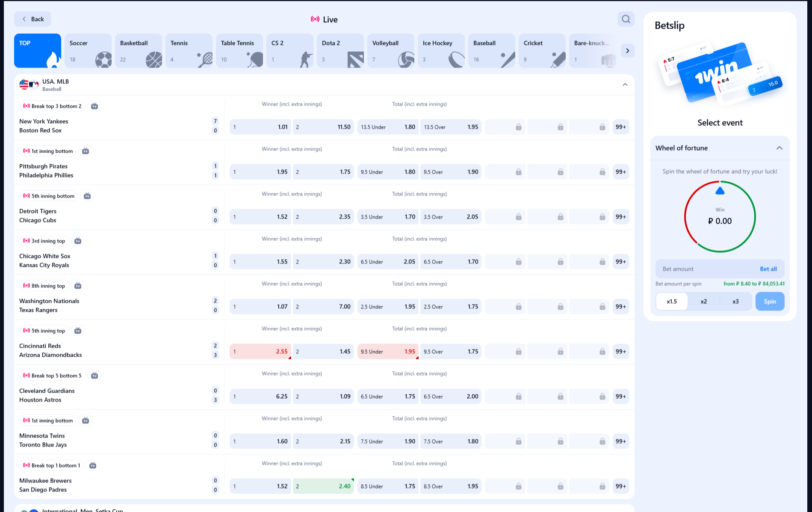812x512 pixels.
Task: Expand 99+ markets for Brewers vs Padres
Action: click(620, 486)
